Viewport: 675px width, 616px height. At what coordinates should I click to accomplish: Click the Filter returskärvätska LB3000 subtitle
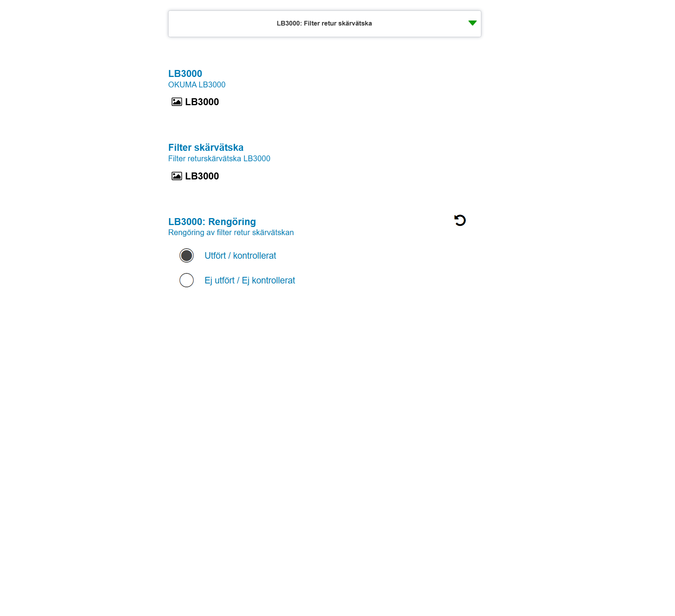tap(219, 159)
